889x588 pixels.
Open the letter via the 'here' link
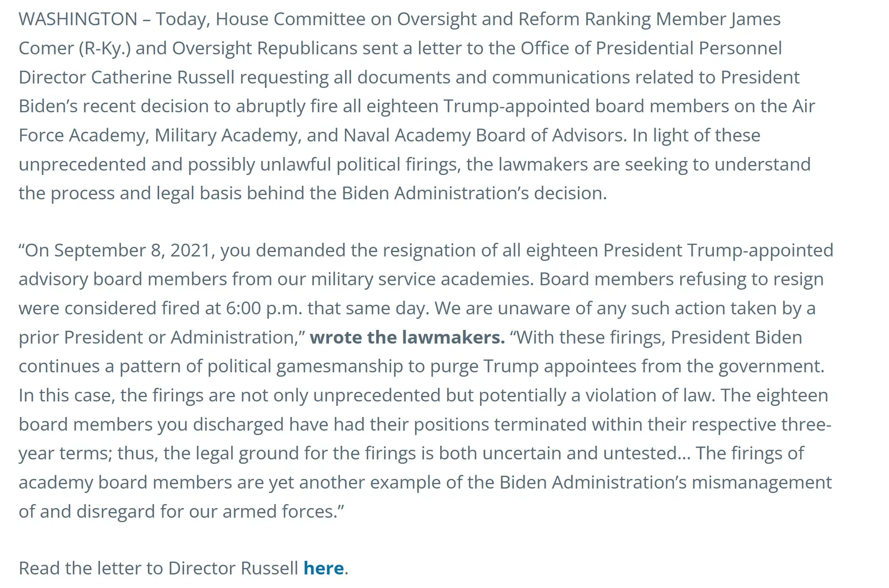pos(323,568)
